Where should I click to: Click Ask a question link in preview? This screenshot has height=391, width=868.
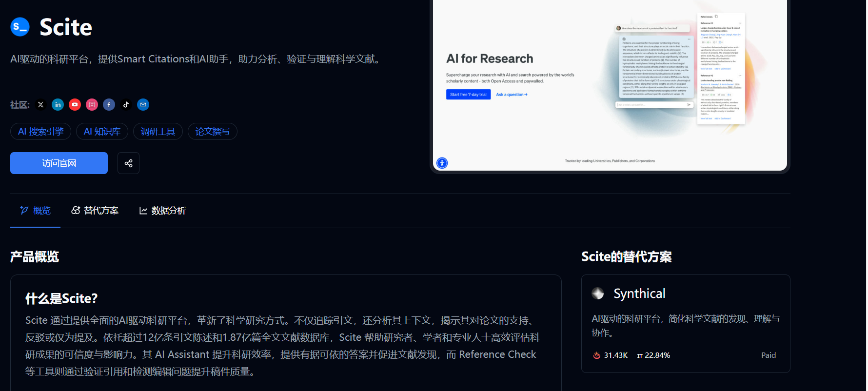tap(512, 95)
